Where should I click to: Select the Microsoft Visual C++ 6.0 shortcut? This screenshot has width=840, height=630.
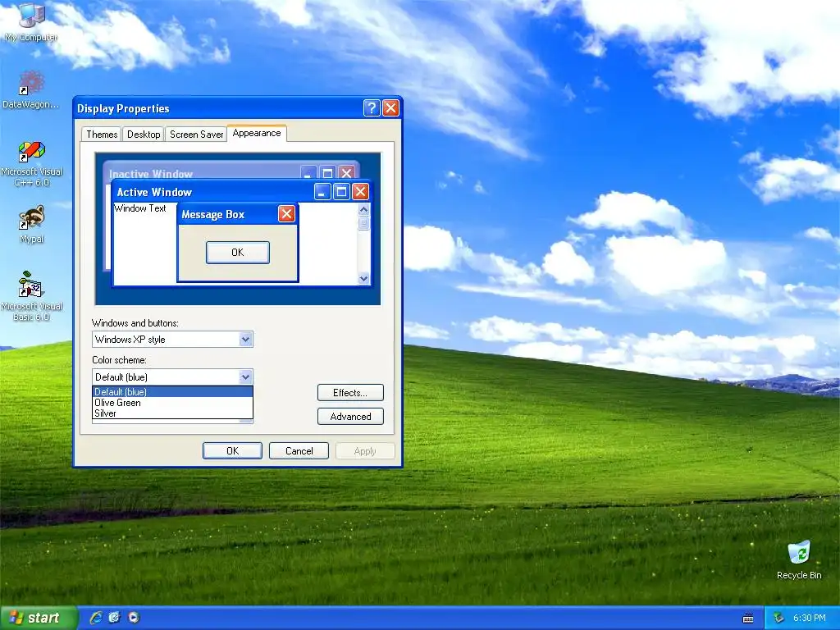point(31,164)
